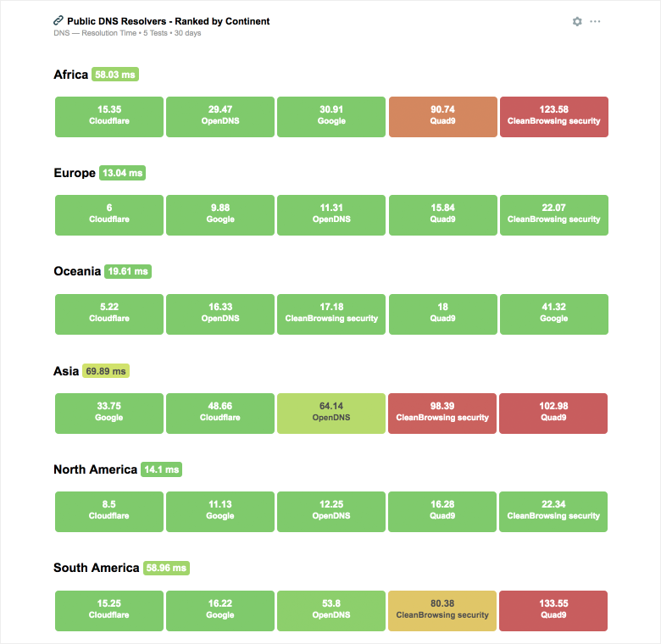
Task: Select Africa's red CleanBrowsing security 123.58 tile
Action: coord(553,116)
